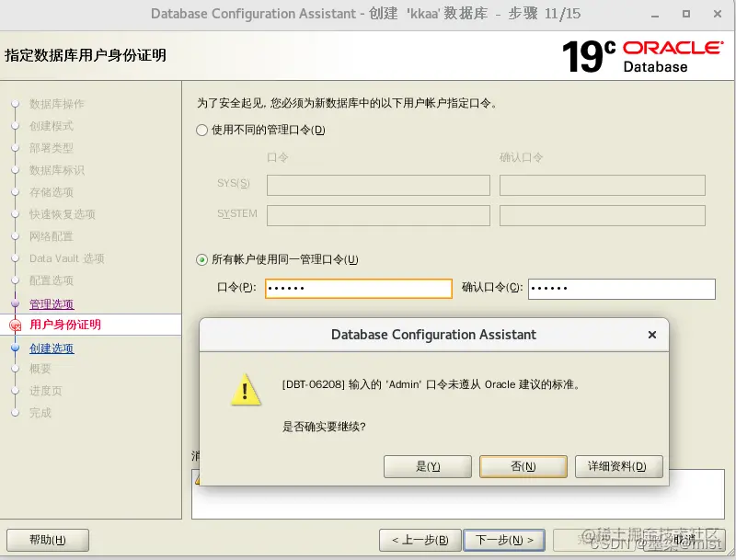Click the SYS password input field

(x=378, y=185)
